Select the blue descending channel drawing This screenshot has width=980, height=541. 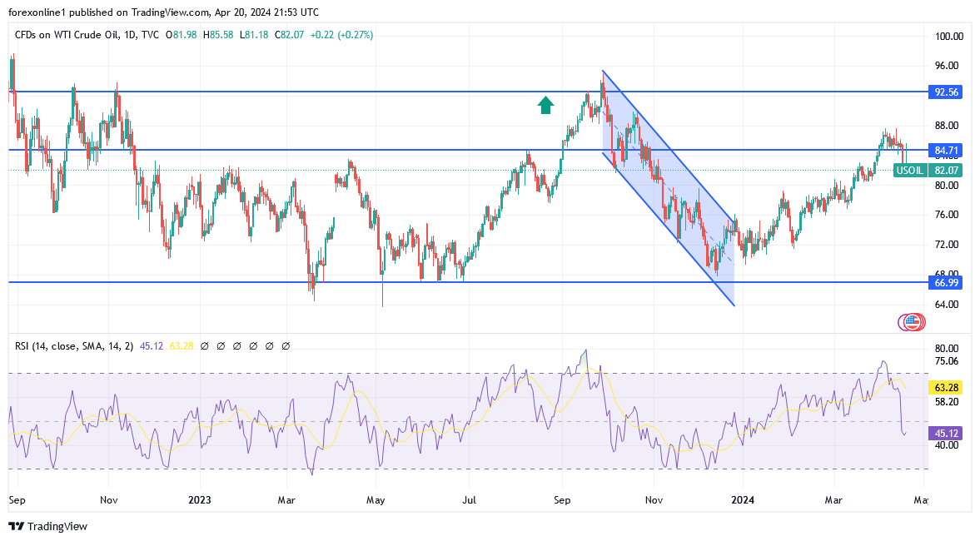pyautogui.click(x=668, y=187)
